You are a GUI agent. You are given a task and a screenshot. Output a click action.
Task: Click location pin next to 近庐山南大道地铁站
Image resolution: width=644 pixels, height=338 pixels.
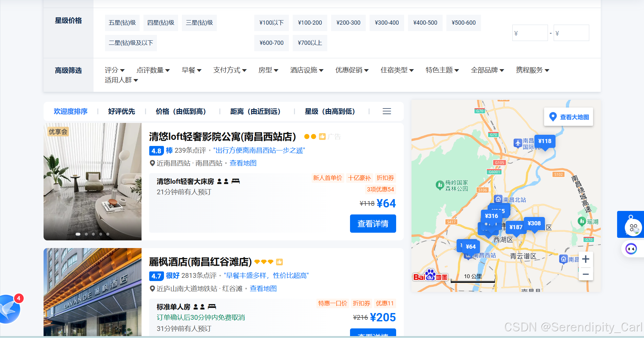coord(152,289)
